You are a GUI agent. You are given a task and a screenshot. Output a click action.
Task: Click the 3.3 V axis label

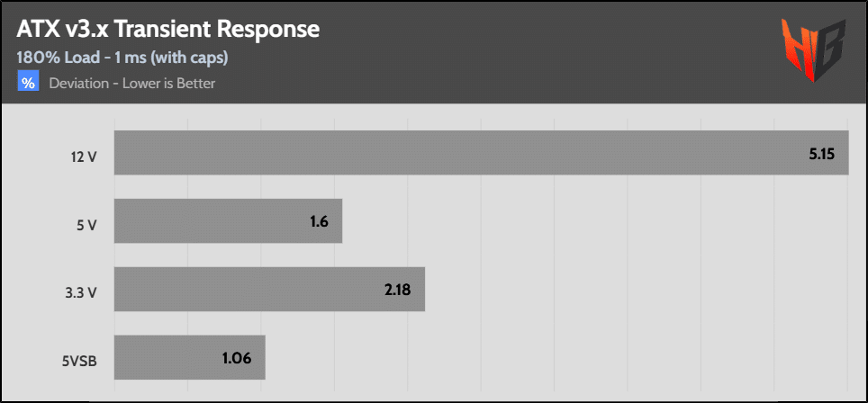80,292
